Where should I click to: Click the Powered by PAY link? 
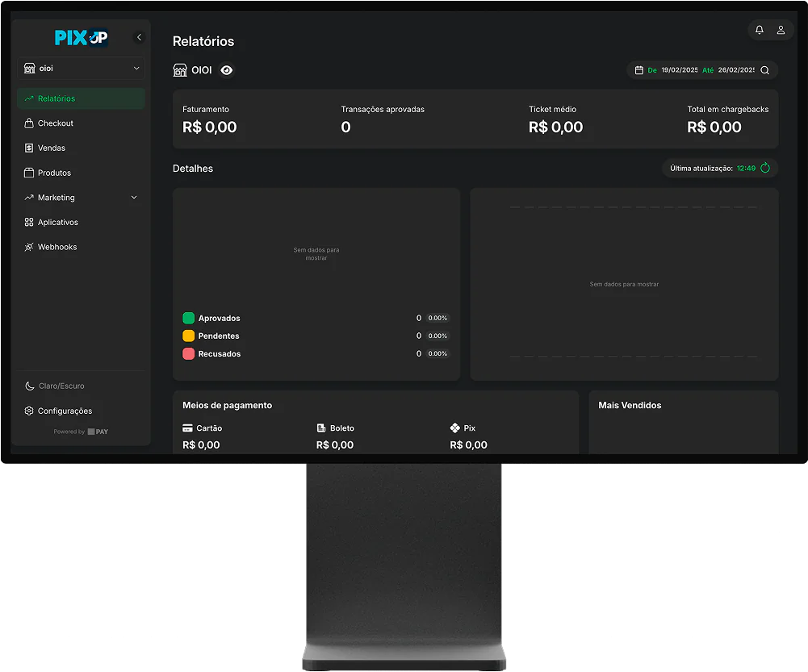(x=81, y=432)
